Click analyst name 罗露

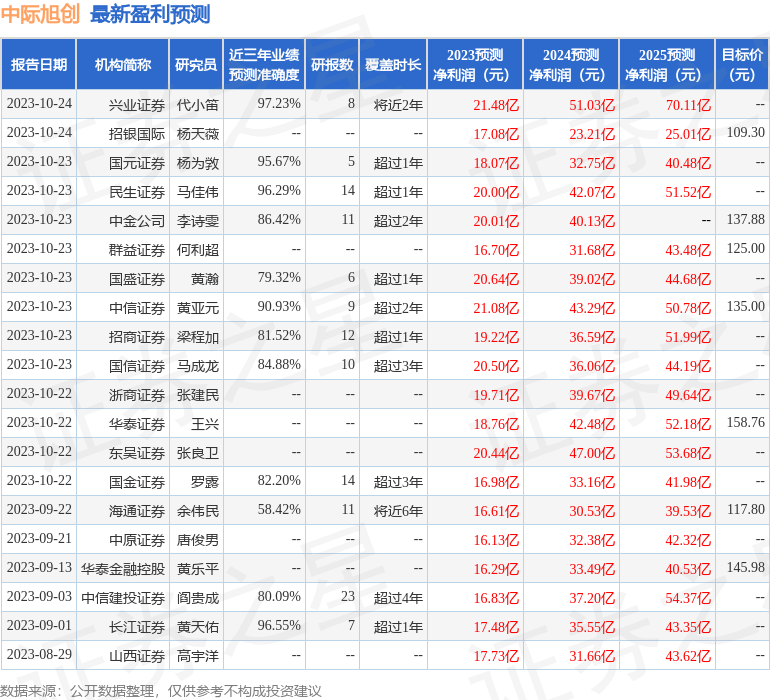click(x=205, y=481)
